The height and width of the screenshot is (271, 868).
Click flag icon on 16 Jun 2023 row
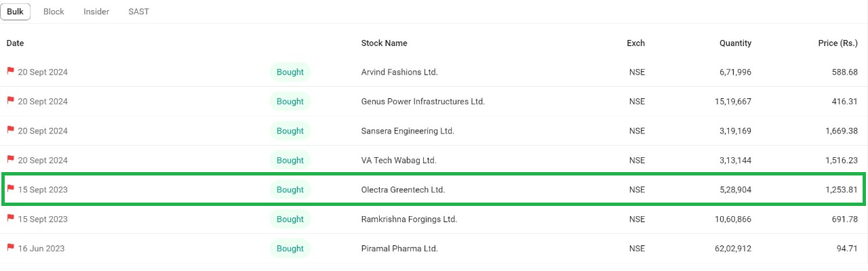coord(10,248)
